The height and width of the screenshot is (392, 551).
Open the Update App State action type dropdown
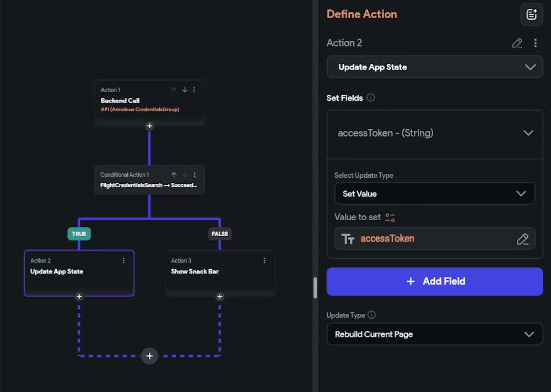(435, 67)
